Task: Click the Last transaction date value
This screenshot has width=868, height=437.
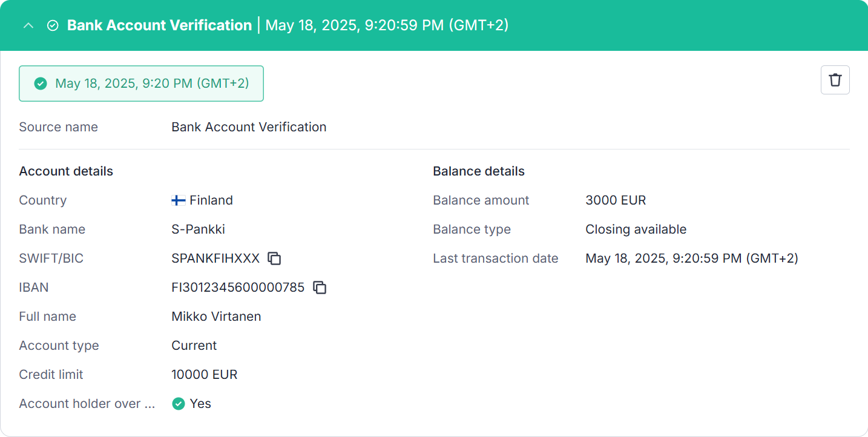Action: pyautogui.click(x=692, y=258)
